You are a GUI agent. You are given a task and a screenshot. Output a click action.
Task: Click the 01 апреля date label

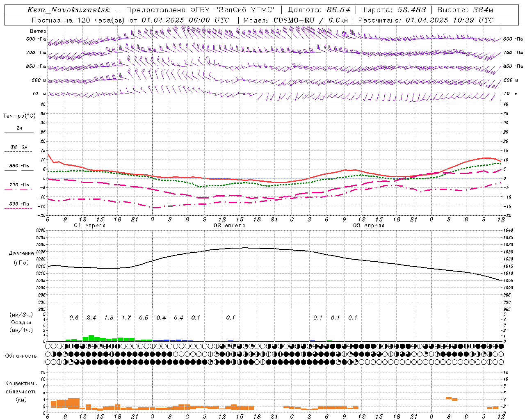[x=89, y=226]
